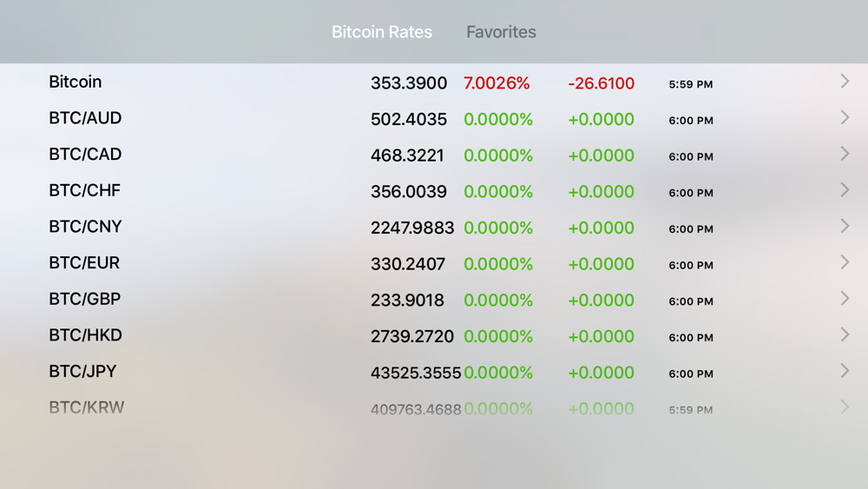The width and height of the screenshot is (868, 489).
Task: Click the 2247.9883 CNY rate value
Action: [412, 228]
